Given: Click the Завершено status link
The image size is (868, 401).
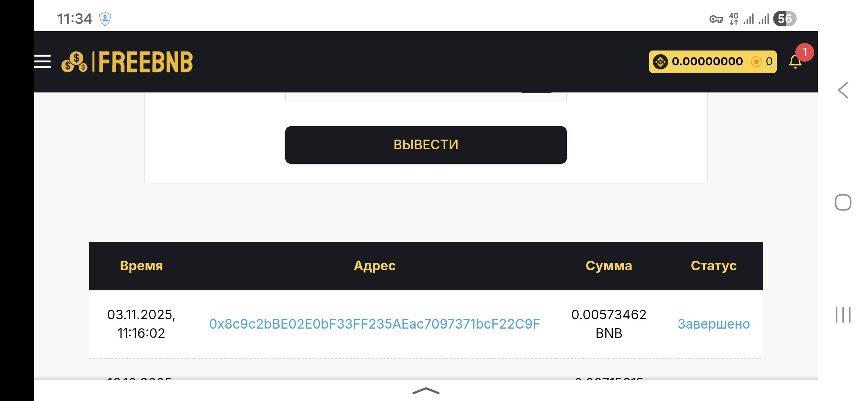Looking at the screenshot, I should coord(713,324).
